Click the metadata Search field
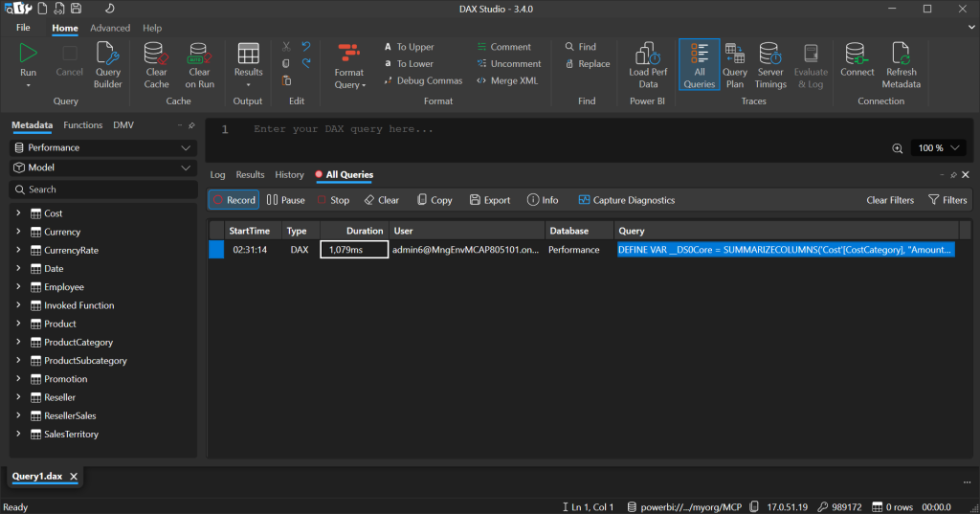Image resolution: width=980 pixels, height=514 pixels. tap(102, 190)
